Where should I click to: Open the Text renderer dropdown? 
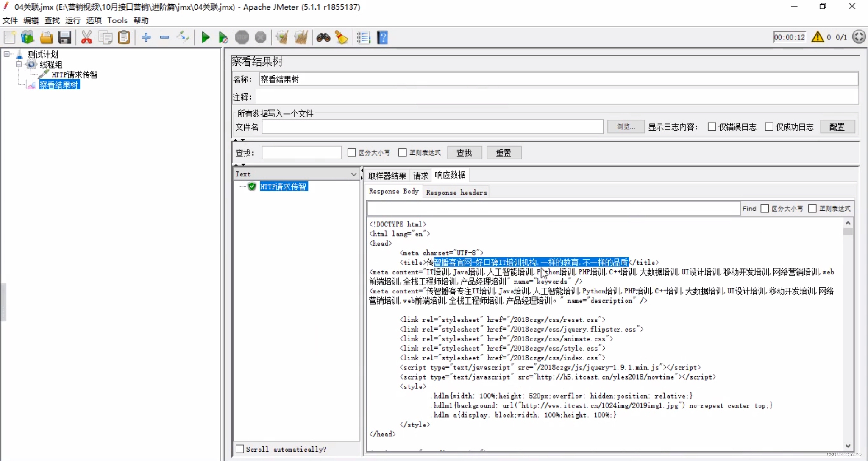(297, 174)
